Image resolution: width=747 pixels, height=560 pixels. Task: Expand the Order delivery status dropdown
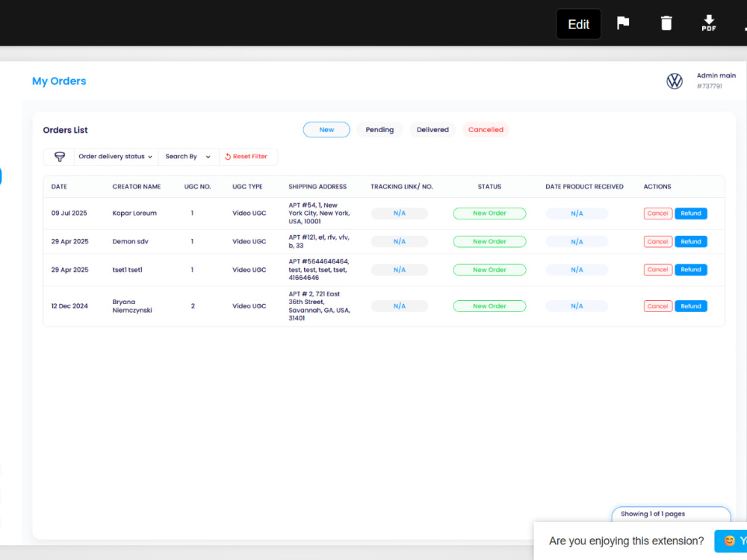point(115,157)
